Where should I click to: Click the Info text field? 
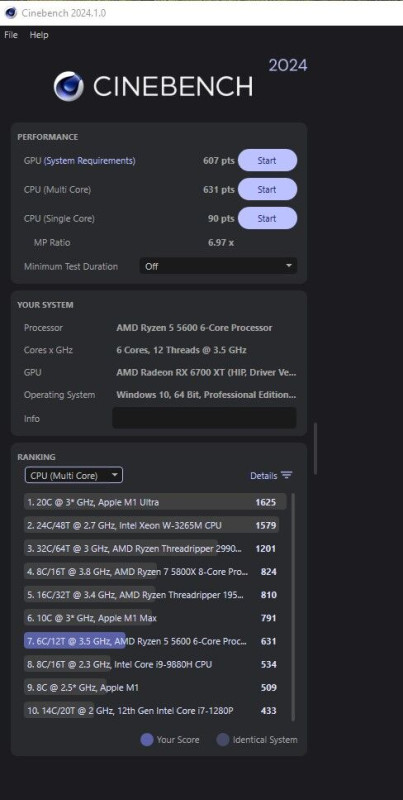tap(204, 418)
